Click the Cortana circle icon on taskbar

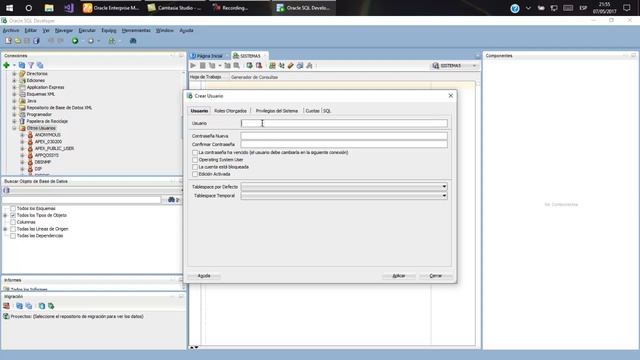(x=29, y=8)
